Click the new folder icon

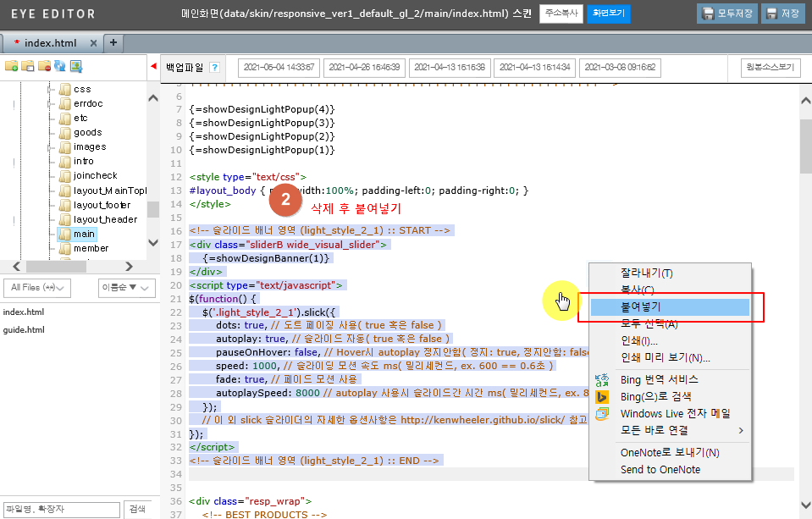11,66
